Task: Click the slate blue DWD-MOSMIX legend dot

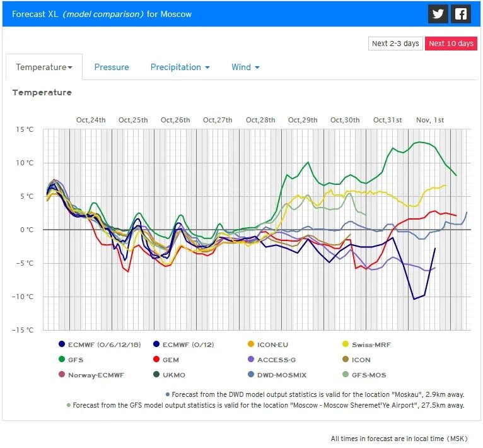Action: point(251,374)
